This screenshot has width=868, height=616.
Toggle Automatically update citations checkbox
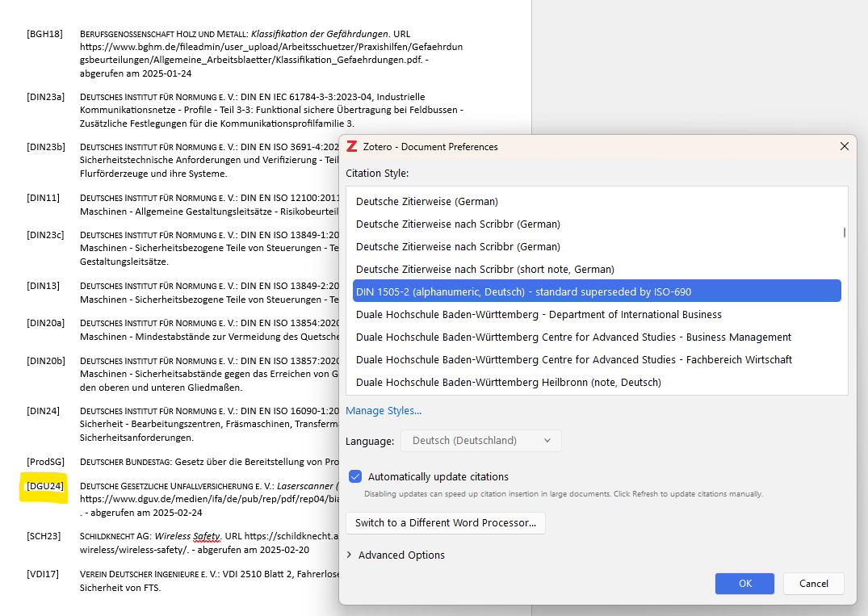point(355,476)
